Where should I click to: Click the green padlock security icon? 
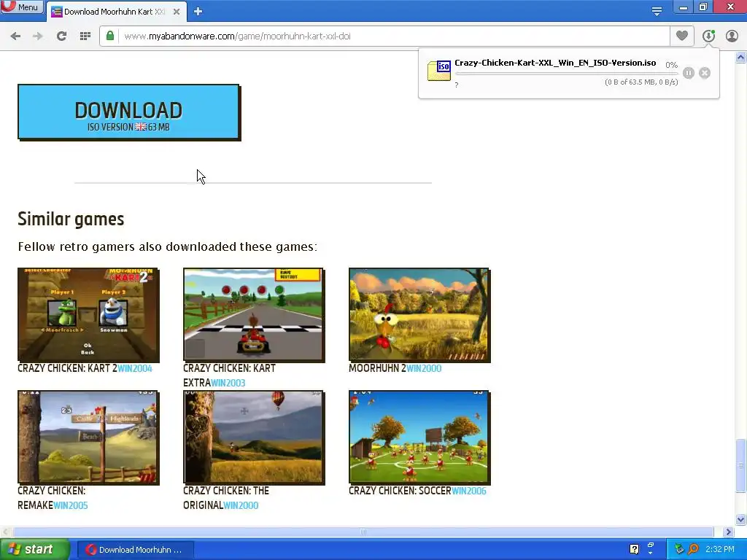pyautogui.click(x=110, y=36)
